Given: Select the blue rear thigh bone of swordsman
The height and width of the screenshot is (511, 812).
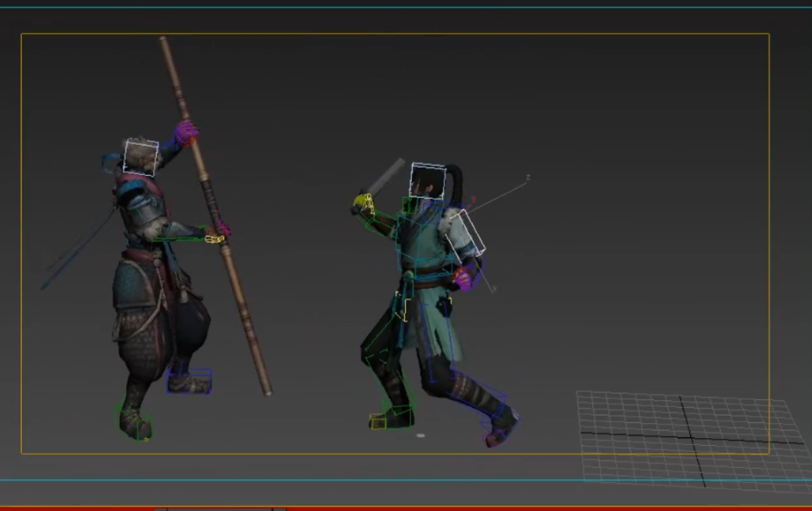Looking at the screenshot, I should click(437, 342).
